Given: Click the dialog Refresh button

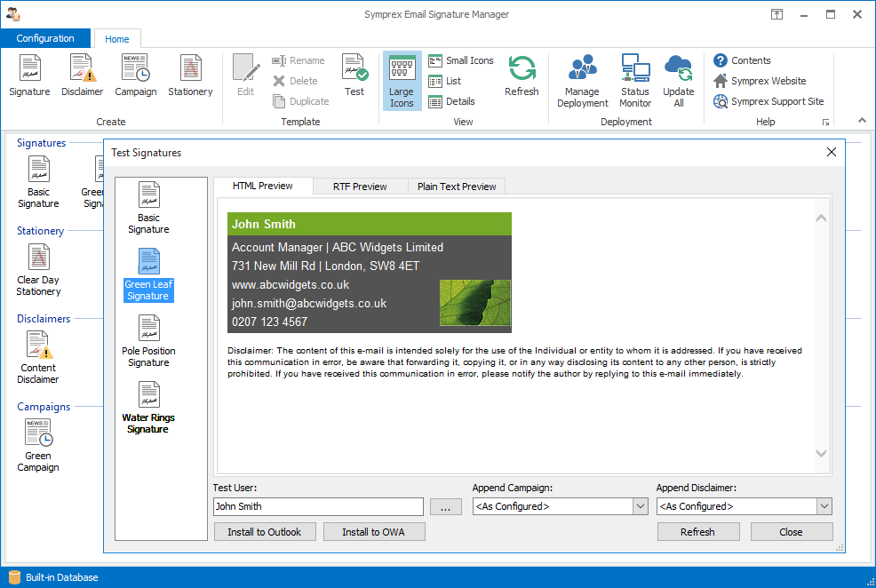Looking at the screenshot, I should click(x=697, y=532).
